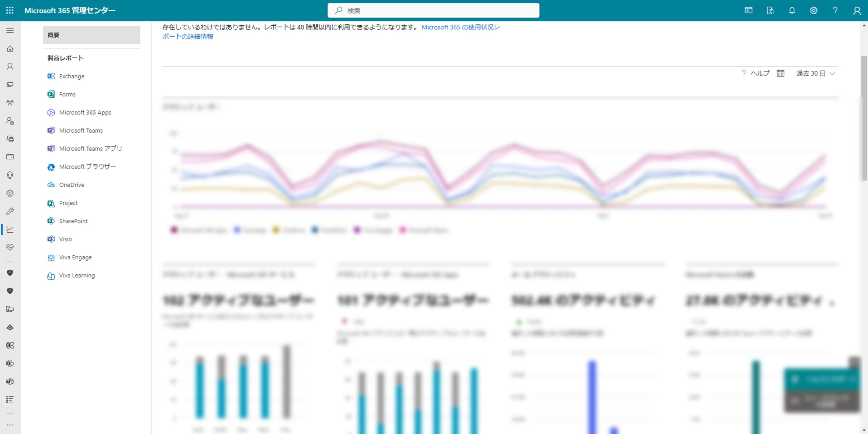Select Reports chart icon in nav rail
Image resolution: width=868 pixels, height=434 pixels.
(10, 230)
